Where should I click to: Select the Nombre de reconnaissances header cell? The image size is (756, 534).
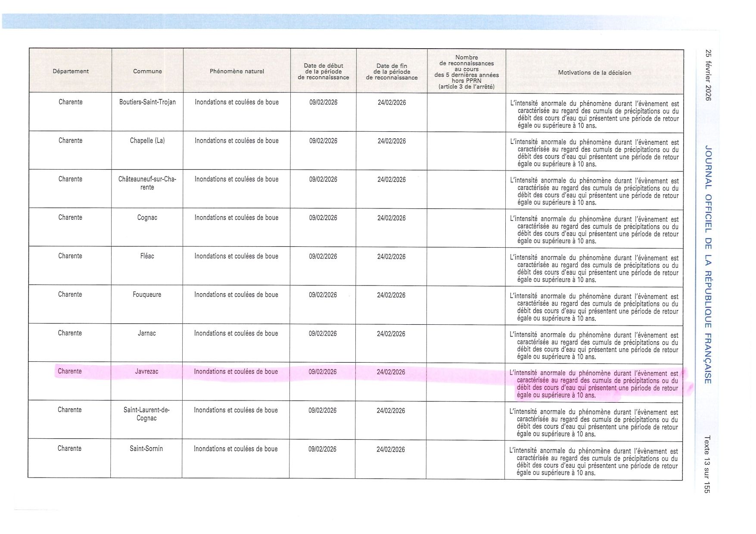coord(466,72)
